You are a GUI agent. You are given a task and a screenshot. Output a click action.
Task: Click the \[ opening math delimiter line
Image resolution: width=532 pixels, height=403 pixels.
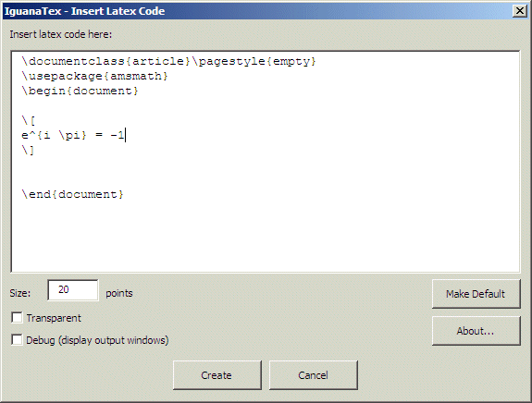28,120
